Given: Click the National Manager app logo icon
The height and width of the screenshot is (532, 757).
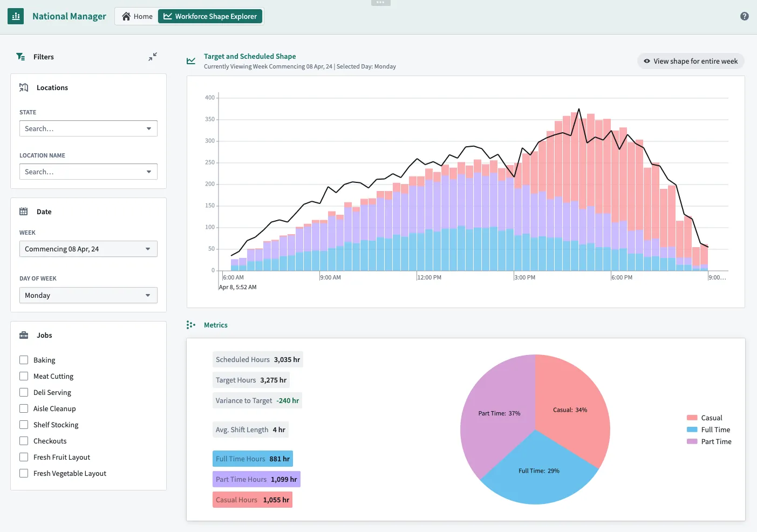Looking at the screenshot, I should pyautogui.click(x=16, y=16).
